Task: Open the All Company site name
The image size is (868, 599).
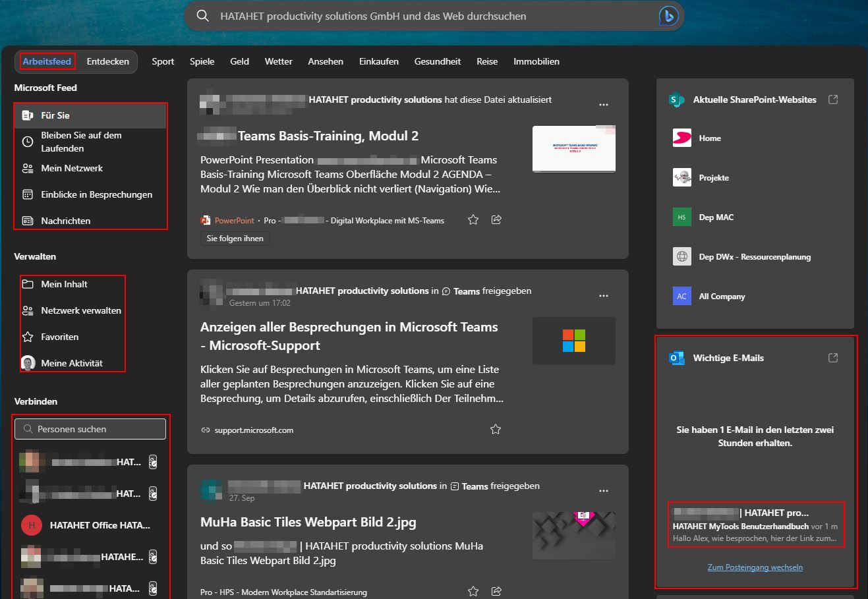Action: click(722, 297)
